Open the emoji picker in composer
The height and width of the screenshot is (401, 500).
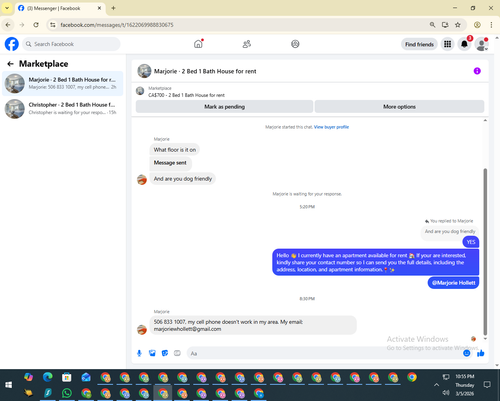[467, 353]
